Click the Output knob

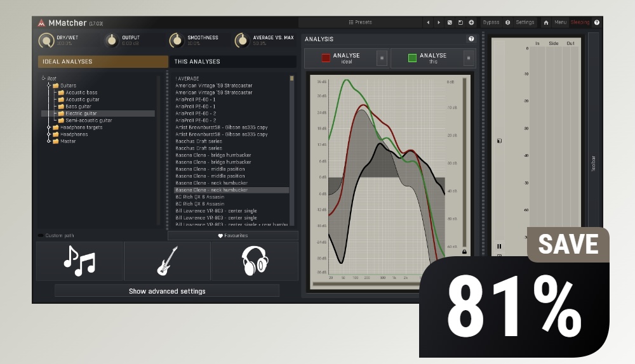click(x=111, y=41)
